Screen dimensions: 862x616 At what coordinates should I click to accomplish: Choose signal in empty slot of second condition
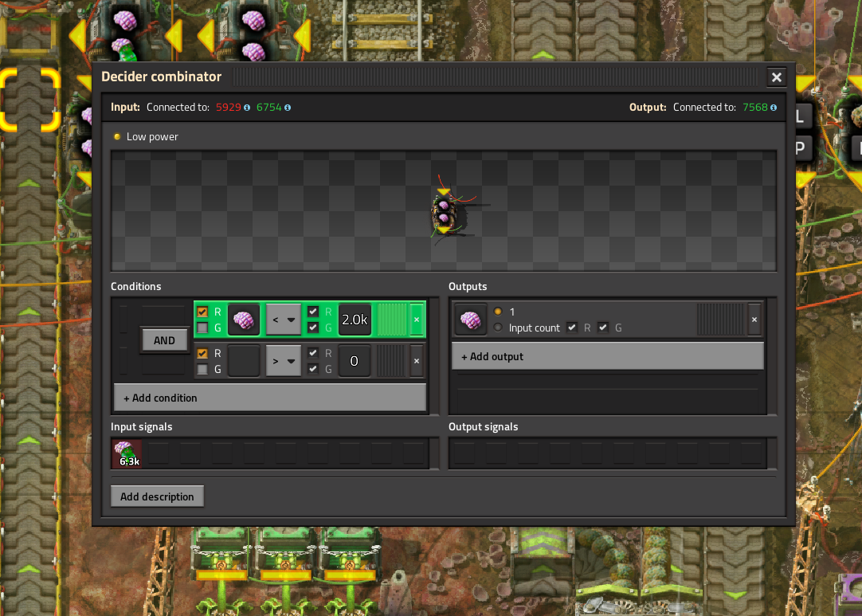click(x=244, y=361)
